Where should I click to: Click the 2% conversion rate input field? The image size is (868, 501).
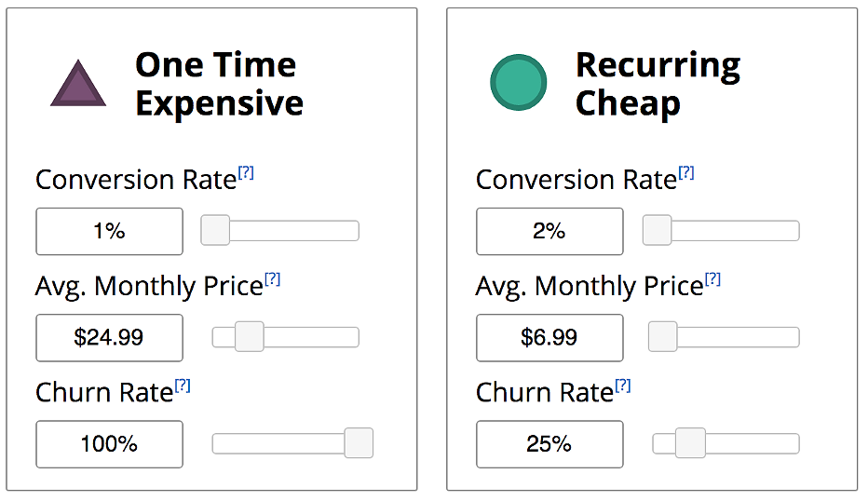coord(549,231)
